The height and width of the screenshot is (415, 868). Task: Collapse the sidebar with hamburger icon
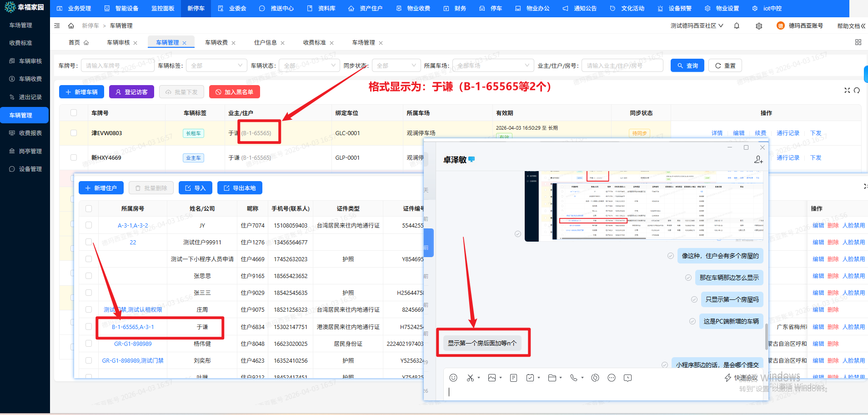pyautogui.click(x=57, y=26)
